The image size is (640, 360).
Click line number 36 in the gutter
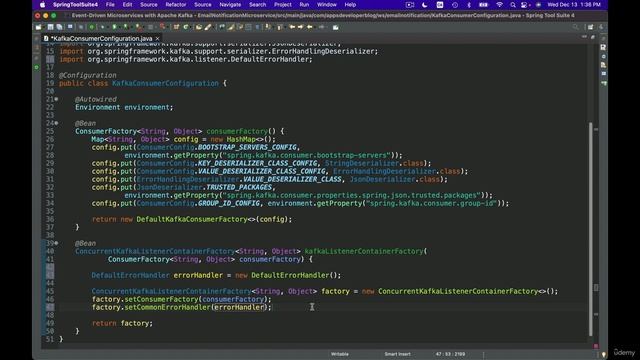pos(50,219)
